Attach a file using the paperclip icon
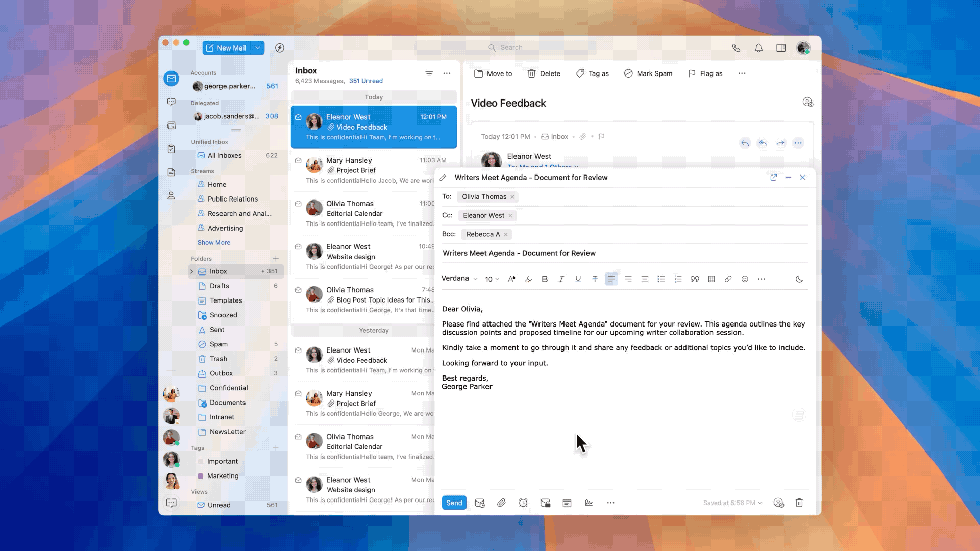This screenshot has height=551, width=980. pos(501,503)
